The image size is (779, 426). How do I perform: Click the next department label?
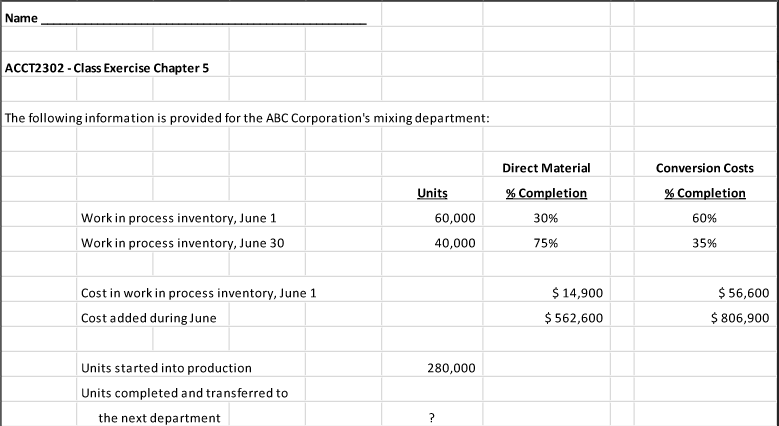tap(159, 418)
